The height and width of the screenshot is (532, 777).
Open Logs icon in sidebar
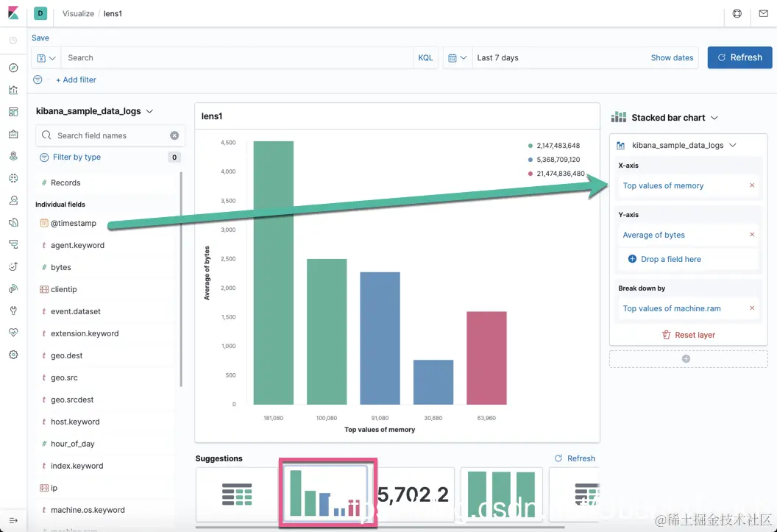point(13,222)
